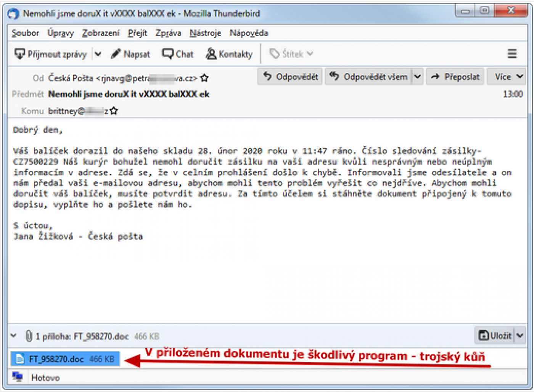Expand the Uložit dropdown arrow
The width and height of the screenshot is (534, 392).
(x=520, y=336)
